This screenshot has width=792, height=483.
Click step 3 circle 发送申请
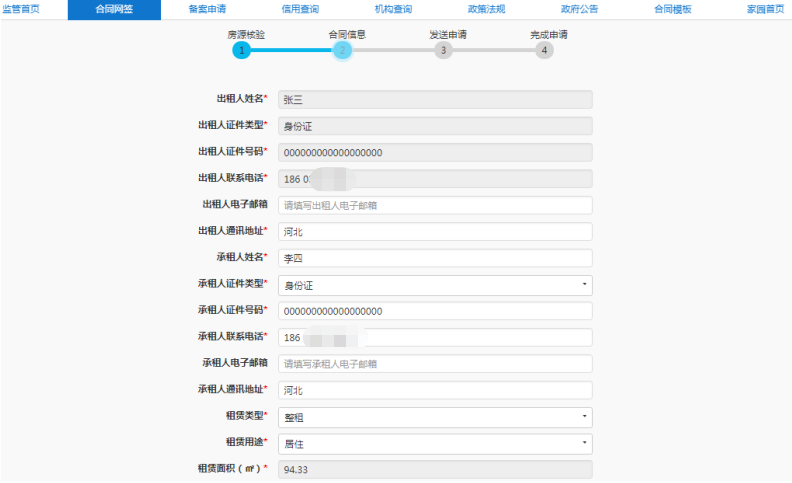click(x=443, y=50)
